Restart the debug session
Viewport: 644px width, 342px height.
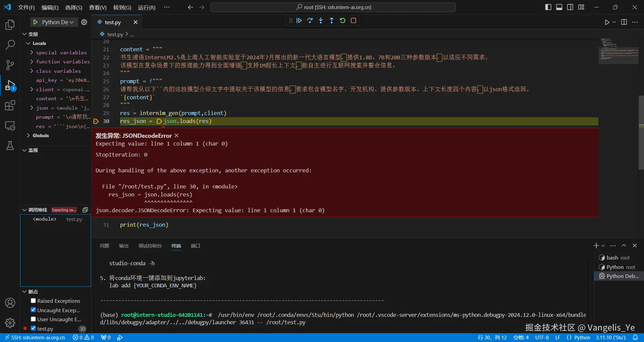pyautogui.click(x=343, y=20)
